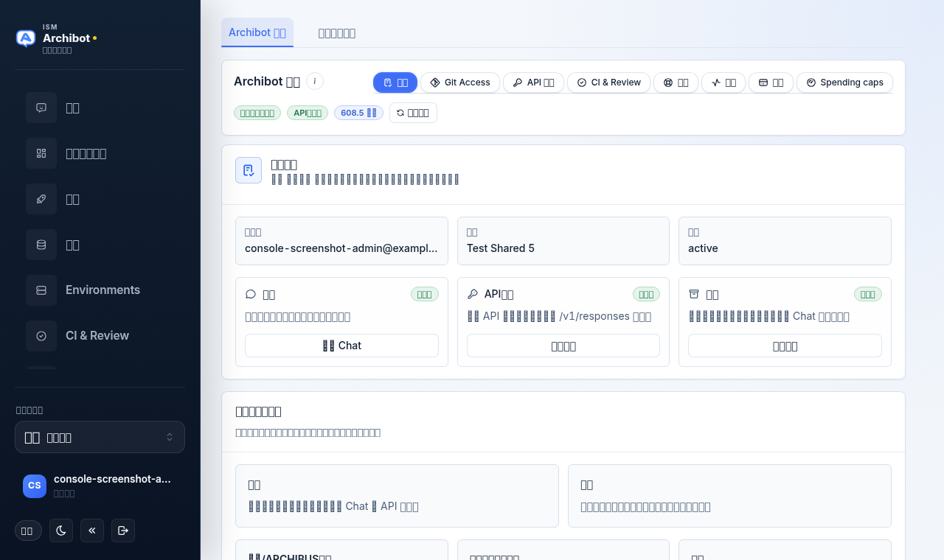944x560 pixels.
Task: Click the lower card mentioning Chat and API
Action: (x=397, y=496)
